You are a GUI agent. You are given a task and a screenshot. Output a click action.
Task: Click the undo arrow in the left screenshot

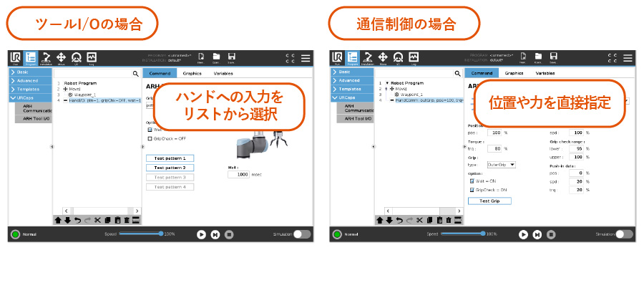tap(77, 220)
